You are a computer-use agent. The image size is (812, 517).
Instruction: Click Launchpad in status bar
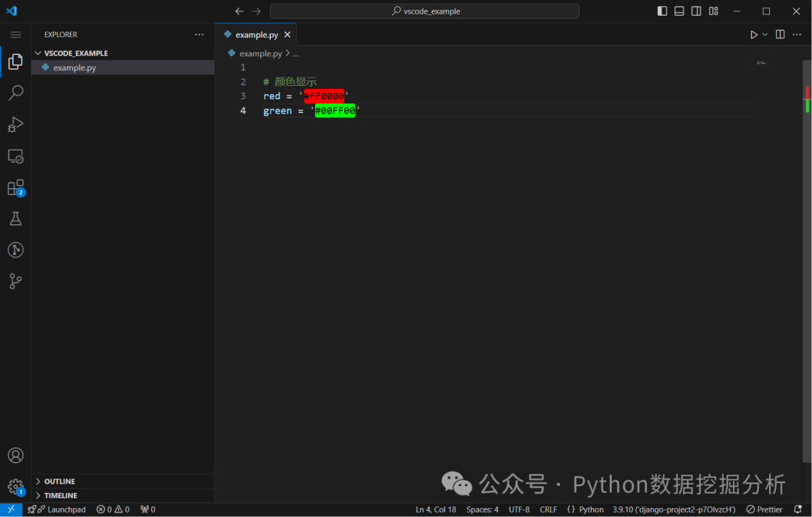click(x=56, y=509)
